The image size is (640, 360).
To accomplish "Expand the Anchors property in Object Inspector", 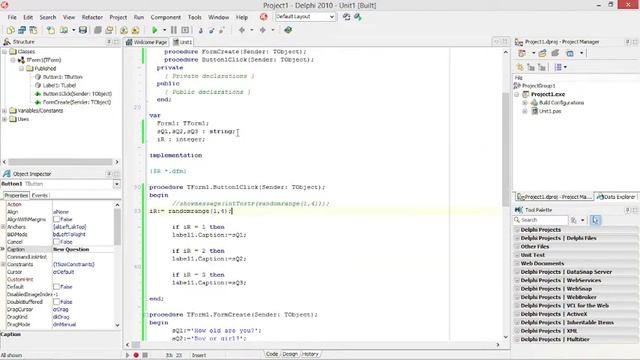I will point(3,227).
